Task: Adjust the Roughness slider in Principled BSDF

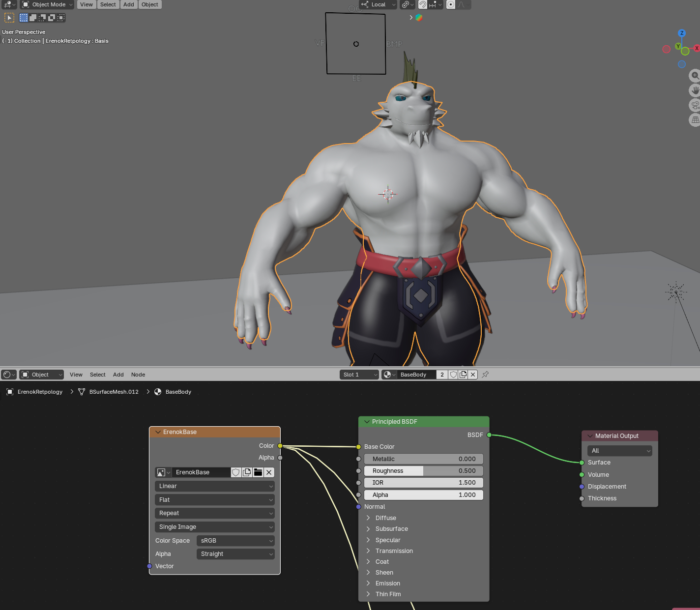Action: 423,471
